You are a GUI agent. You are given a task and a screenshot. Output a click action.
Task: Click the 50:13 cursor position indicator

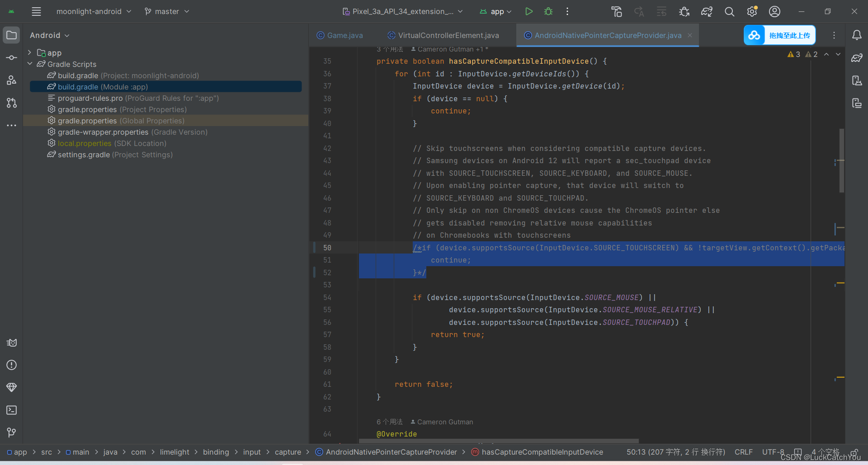coord(676,452)
